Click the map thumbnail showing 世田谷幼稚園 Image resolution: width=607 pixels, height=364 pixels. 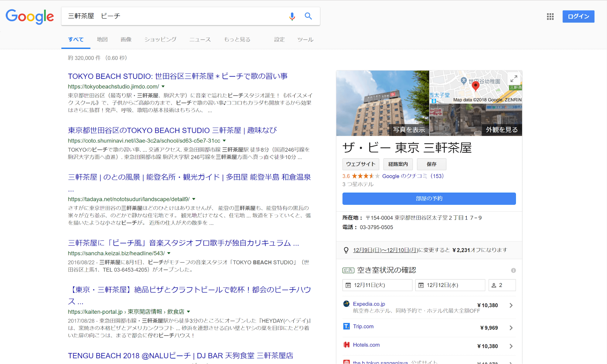tap(476, 87)
